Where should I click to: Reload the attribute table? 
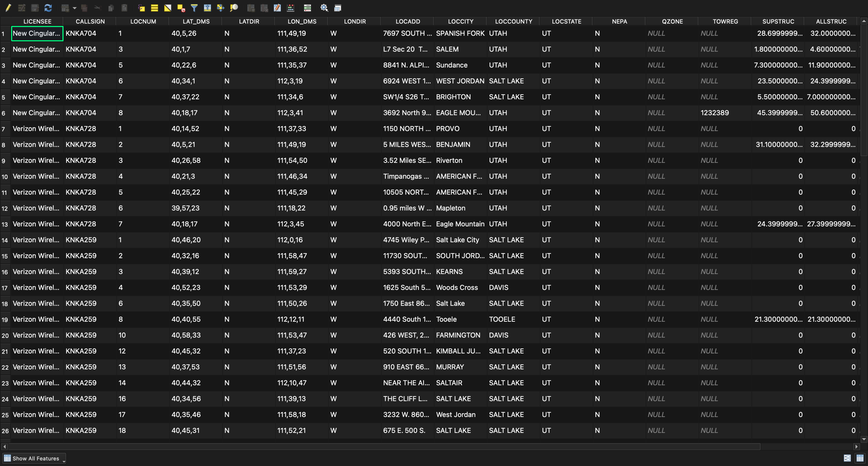pyautogui.click(x=48, y=8)
